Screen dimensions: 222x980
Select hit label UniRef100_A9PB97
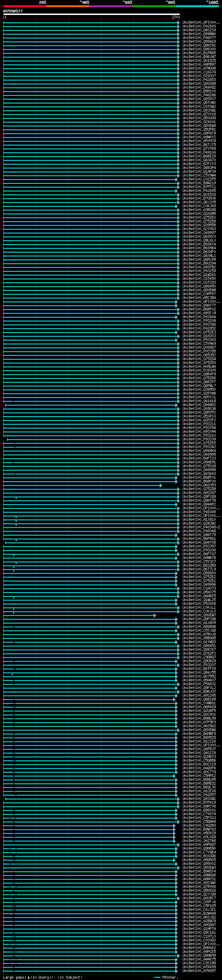(x=199, y=64)
